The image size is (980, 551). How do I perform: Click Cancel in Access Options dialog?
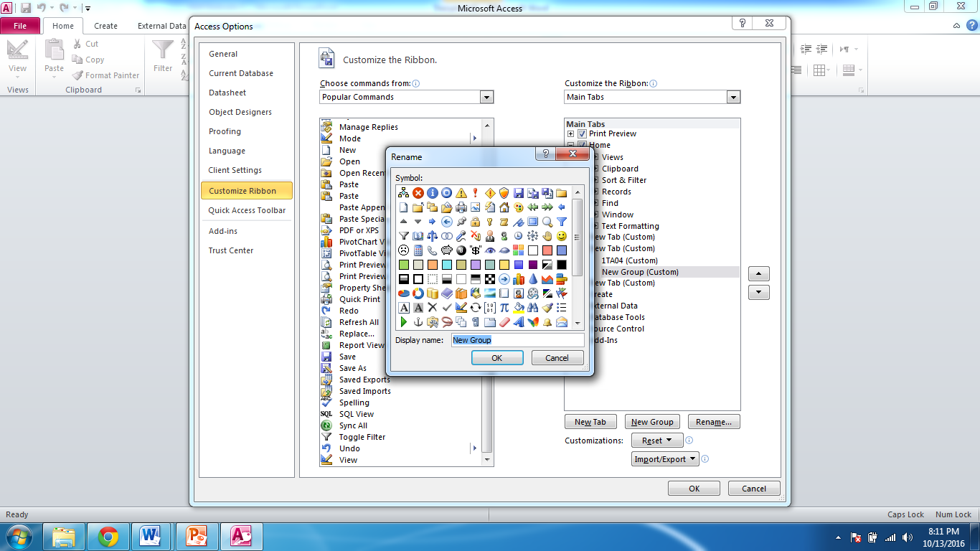(754, 489)
